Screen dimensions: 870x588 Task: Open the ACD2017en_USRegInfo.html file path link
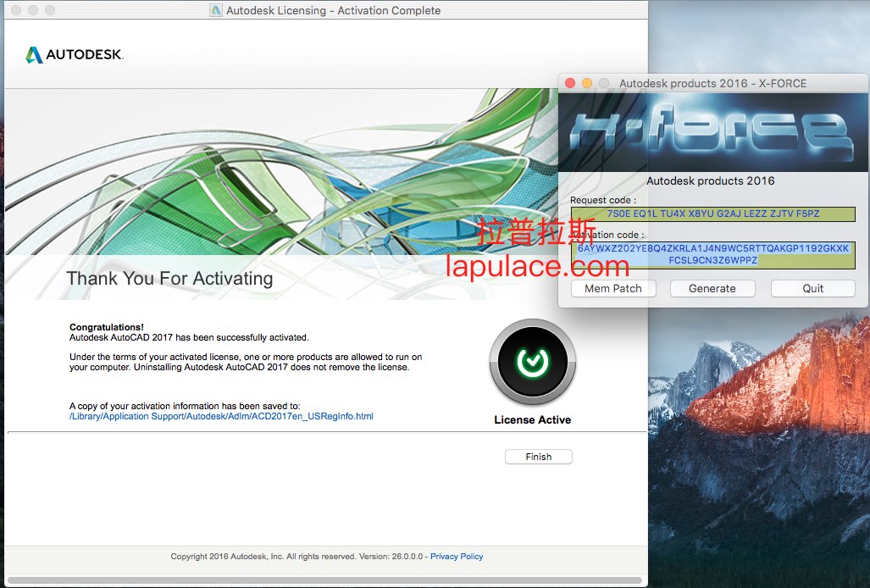(221, 417)
